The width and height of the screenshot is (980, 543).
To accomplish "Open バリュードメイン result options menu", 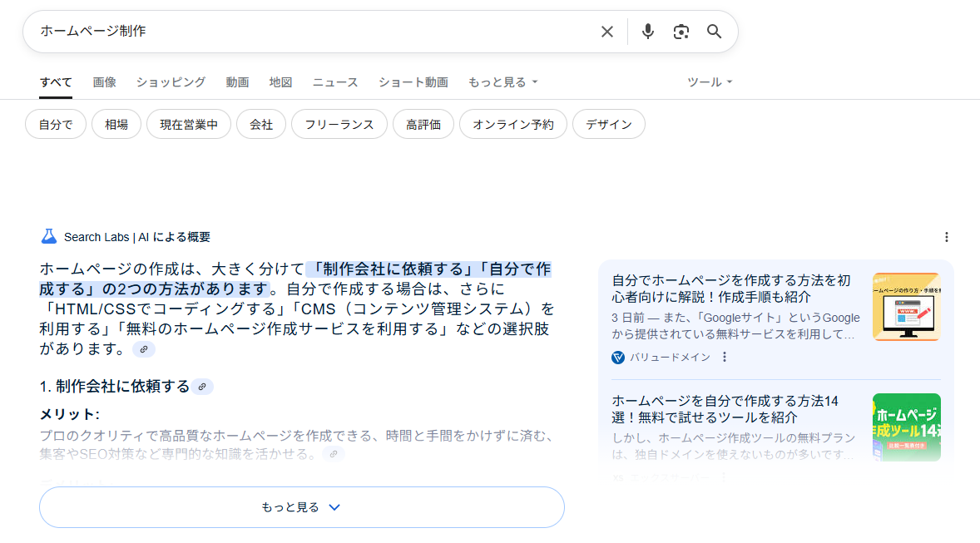I will click(725, 358).
